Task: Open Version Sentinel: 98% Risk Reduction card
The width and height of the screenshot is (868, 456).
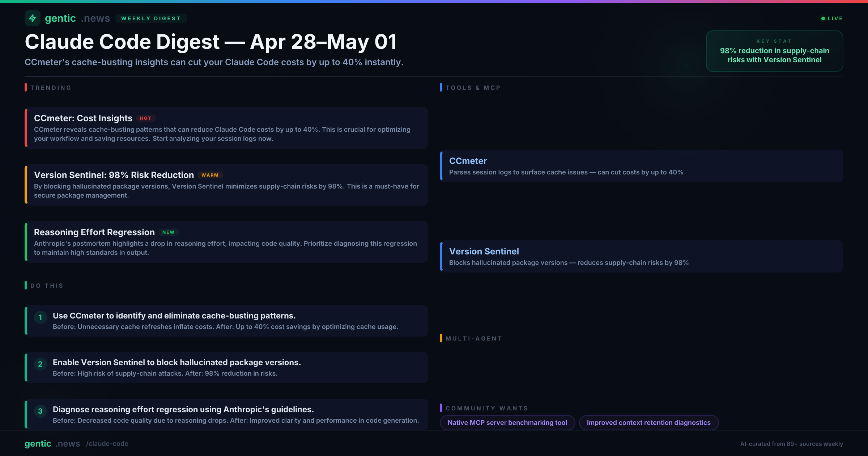Action: coord(226,185)
